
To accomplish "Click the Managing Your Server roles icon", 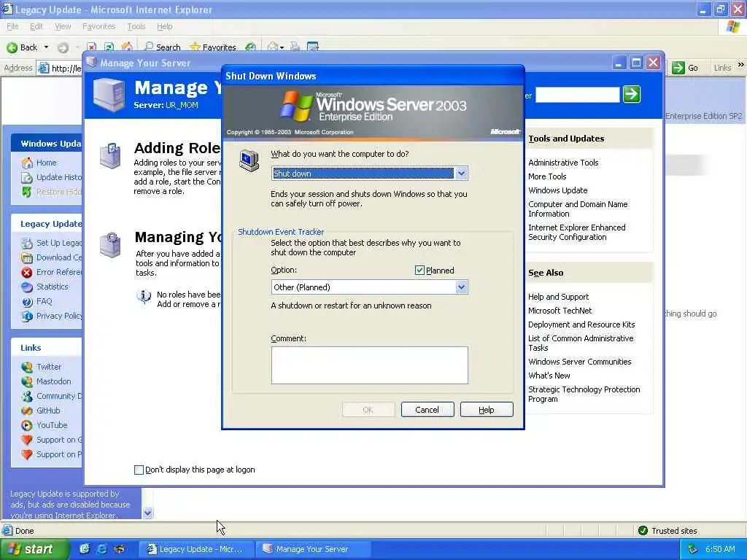I will click(x=110, y=245).
